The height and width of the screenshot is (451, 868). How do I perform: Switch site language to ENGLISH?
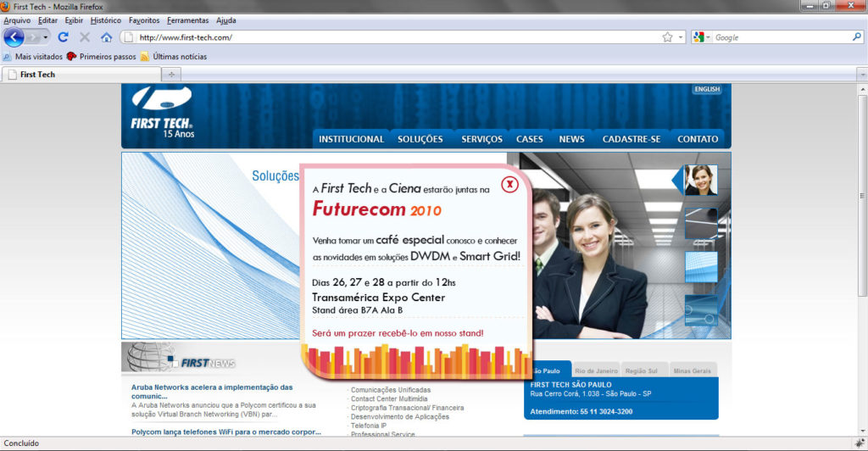pyautogui.click(x=707, y=89)
